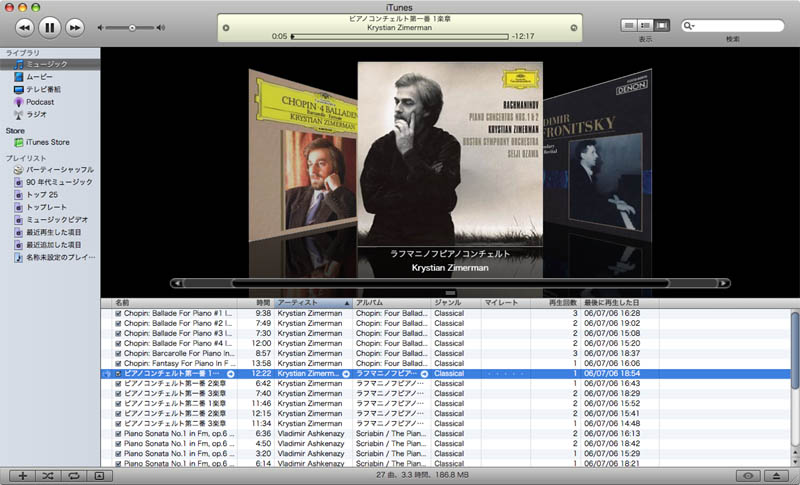
Task: Click the pause button
Action: (x=50, y=27)
